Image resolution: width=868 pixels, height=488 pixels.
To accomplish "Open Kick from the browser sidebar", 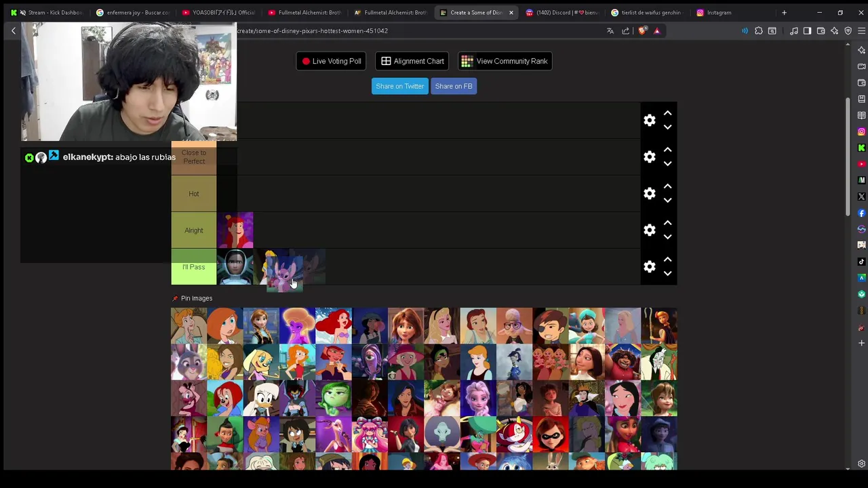I will click(x=861, y=148).
